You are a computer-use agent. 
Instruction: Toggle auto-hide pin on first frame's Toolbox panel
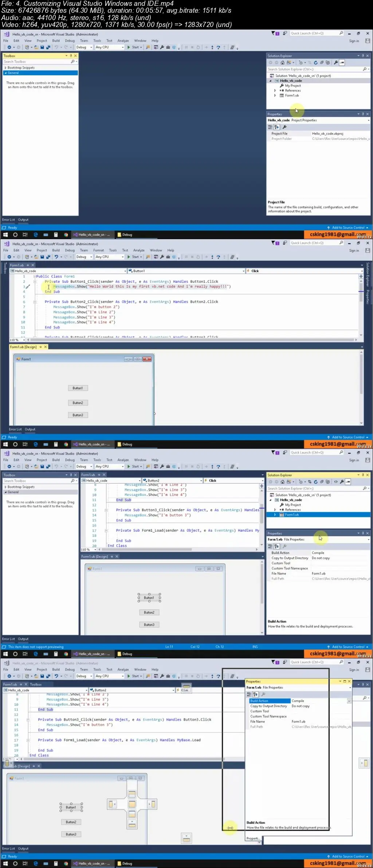(x=71, y=56)
